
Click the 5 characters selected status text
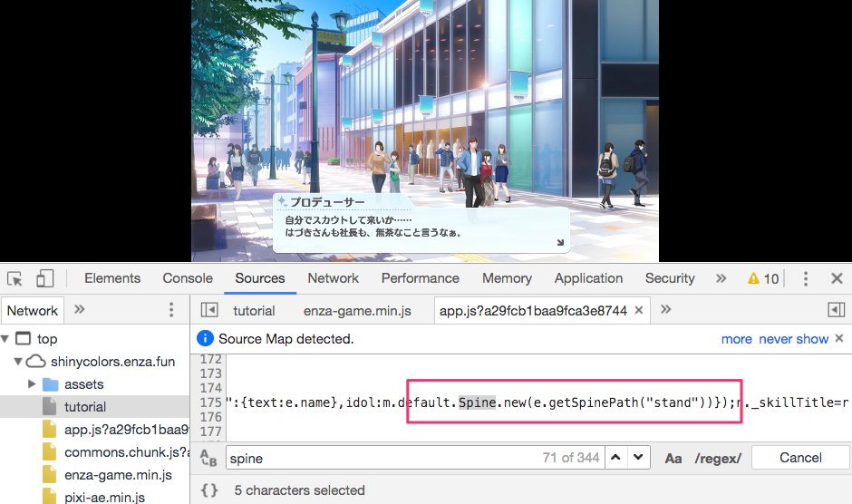pyautogui.click(x=299, y=489)
